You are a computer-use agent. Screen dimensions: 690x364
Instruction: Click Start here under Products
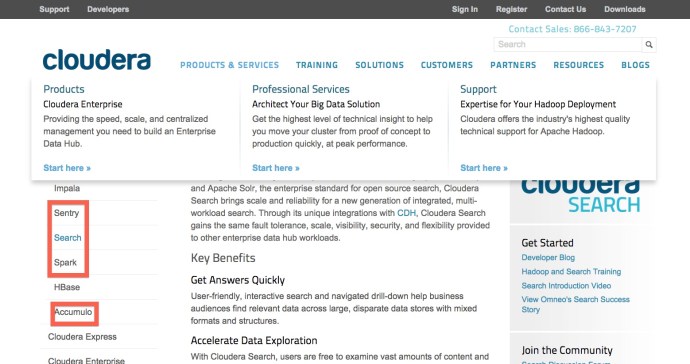pyautogui.click(x=67, y=168)
